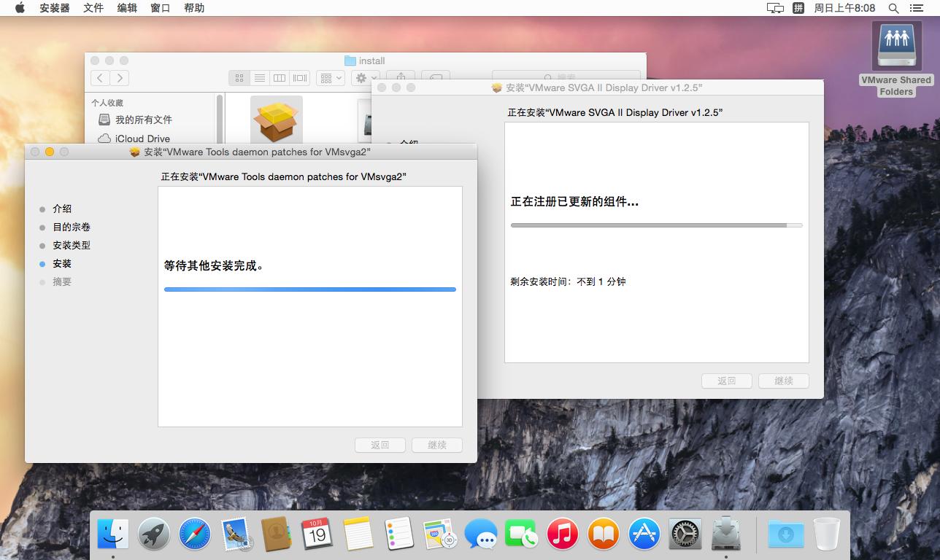Click the 摘要 installer step

[x=62, y=281]
